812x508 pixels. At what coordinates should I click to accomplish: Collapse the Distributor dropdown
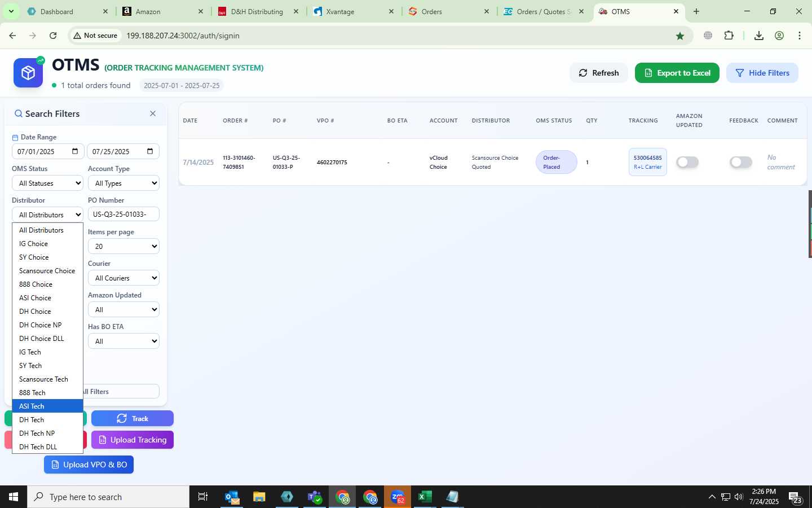click(47, 214)
